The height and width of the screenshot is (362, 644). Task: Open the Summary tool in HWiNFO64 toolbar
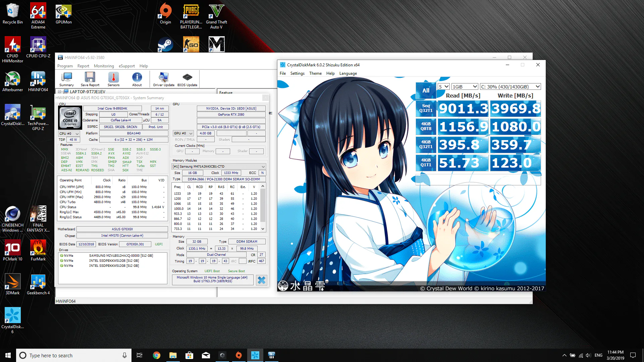pos(66,79)
